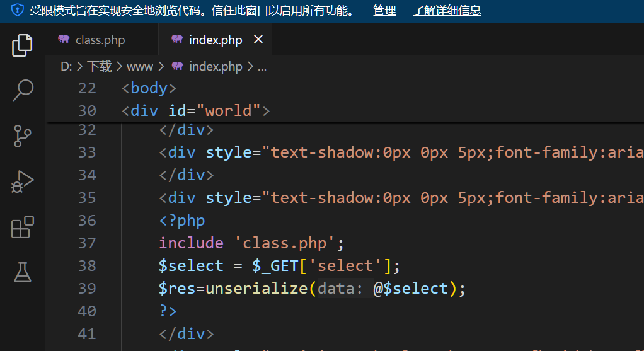
Task: Expand the 下载 folder breadcrumb
Action: click(100, 66)
